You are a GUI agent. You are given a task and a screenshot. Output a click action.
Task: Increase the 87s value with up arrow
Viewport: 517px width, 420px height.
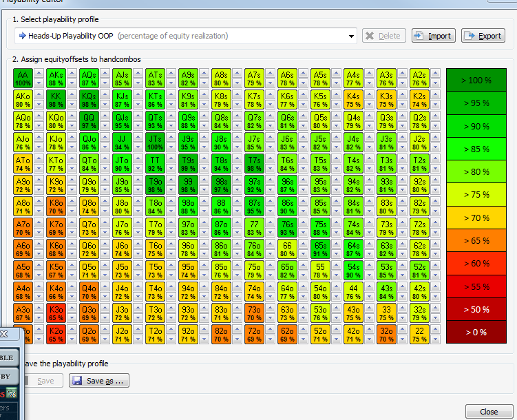coord(270,202)
